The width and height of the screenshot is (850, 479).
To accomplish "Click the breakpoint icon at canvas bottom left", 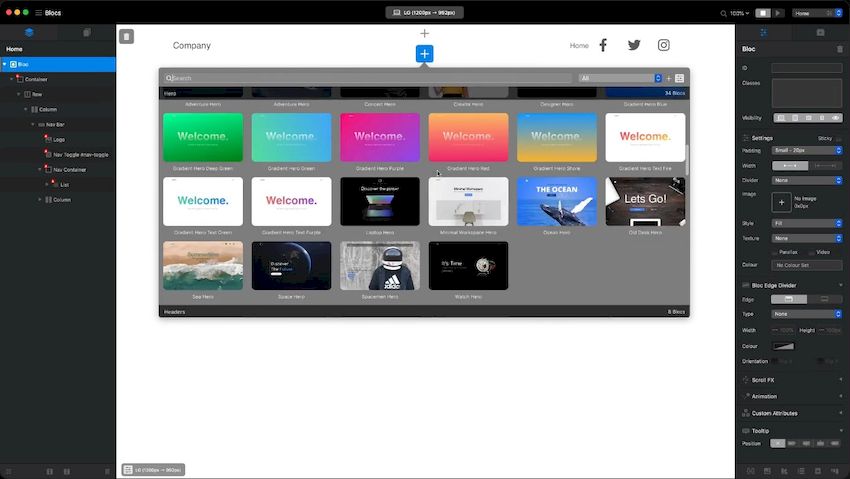I will 127,470.
